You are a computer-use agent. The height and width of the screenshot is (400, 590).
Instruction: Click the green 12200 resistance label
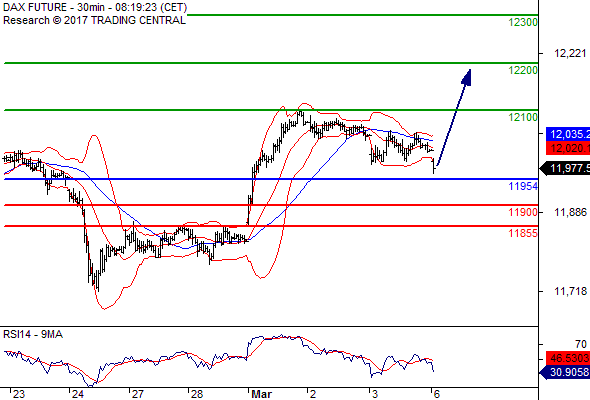click(523, 70)
